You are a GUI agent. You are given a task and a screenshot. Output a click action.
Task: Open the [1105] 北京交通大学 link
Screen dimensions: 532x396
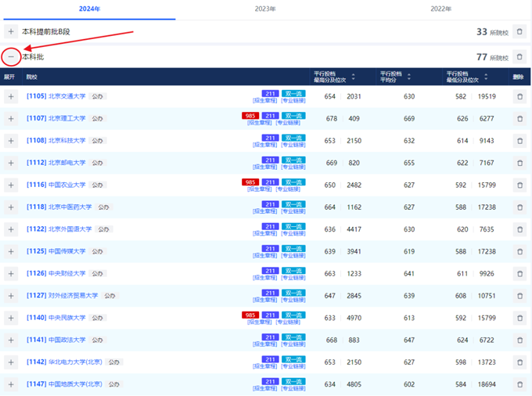[56, 96]
